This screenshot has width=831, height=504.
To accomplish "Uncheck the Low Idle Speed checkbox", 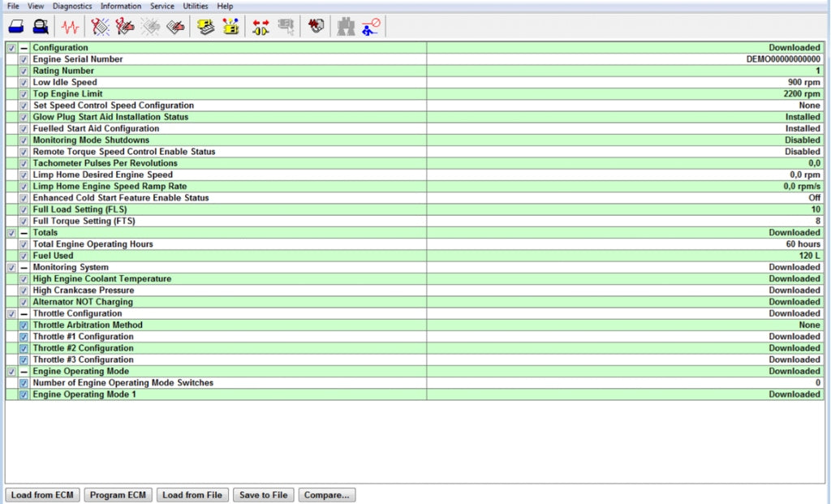I will 24,83.
